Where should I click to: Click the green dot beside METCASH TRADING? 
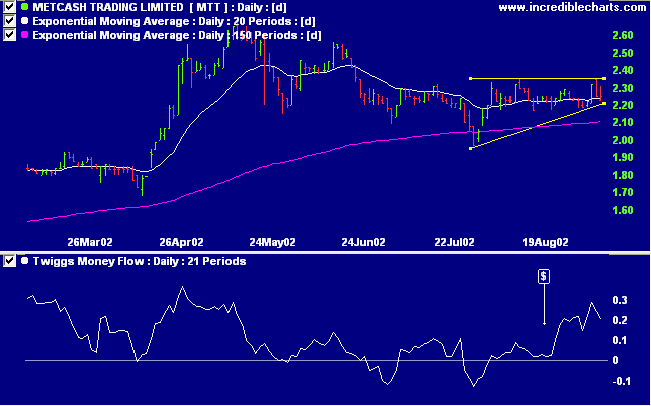(x=24, y=7)
